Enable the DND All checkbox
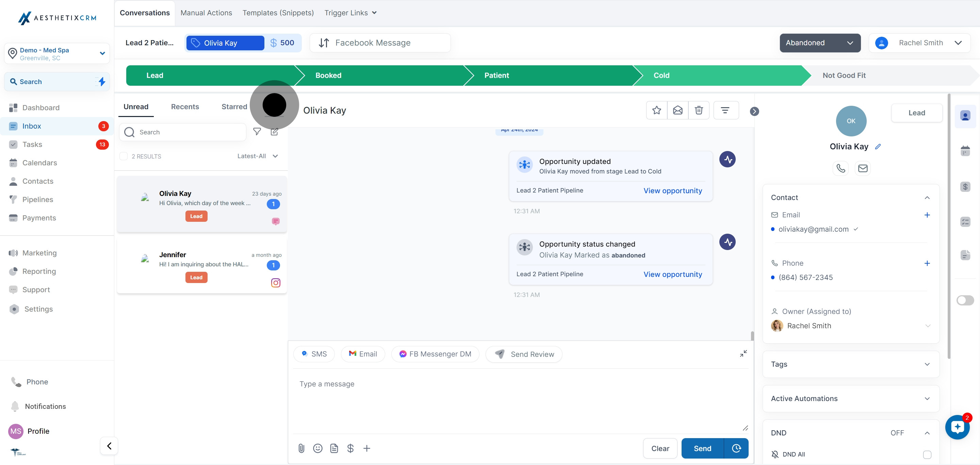Image resolution: width=980 pixels, height=465 pixels. tap(927, 454)
